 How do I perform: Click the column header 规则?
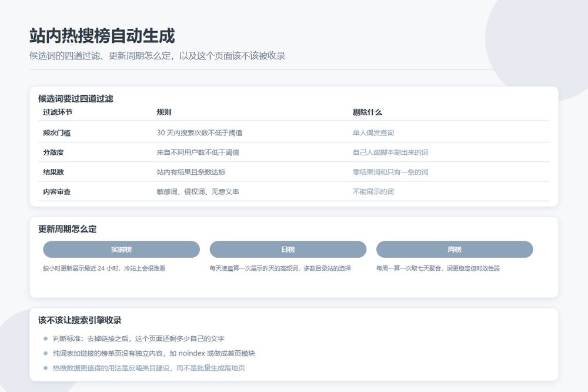point(164,112)
